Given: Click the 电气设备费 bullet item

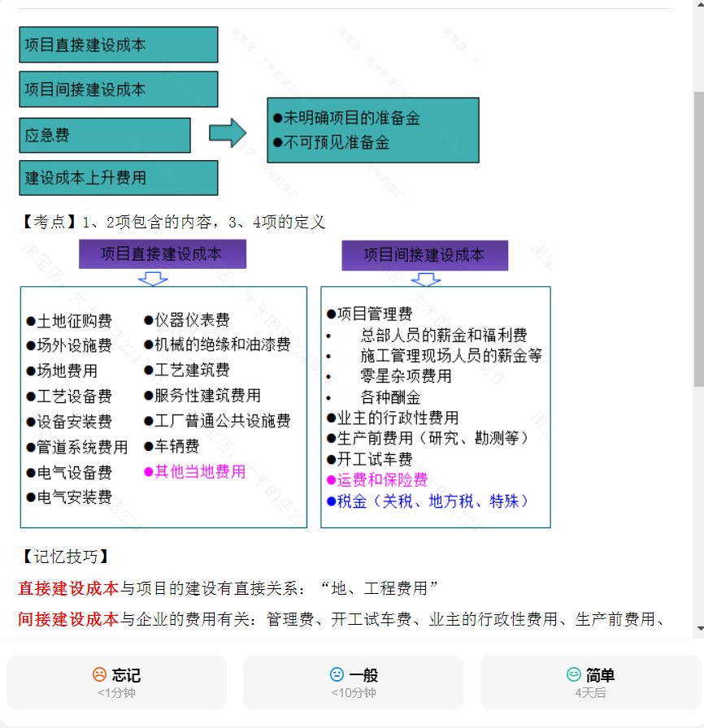Looking at the screenshot, I should pyautogui.click(x=69, y=473).
